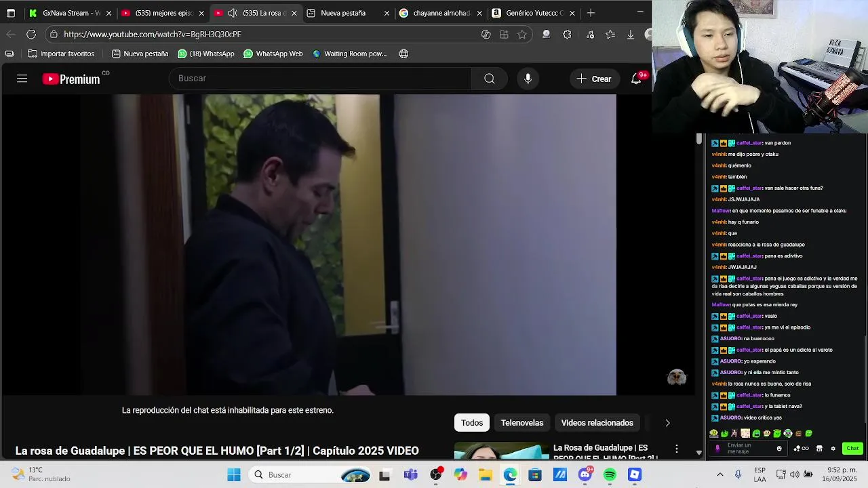Open emoji picker in chat box
Screen dimensions: 868x488
(779, 449)
